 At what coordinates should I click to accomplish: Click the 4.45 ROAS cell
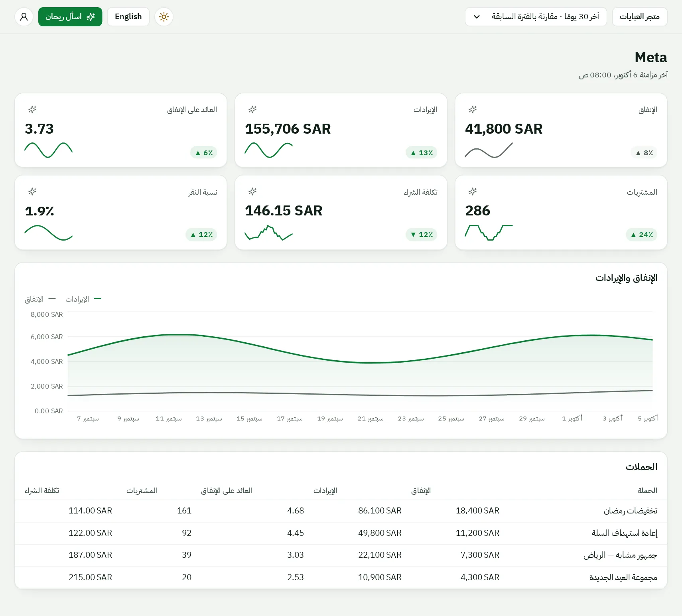(296, 533)
